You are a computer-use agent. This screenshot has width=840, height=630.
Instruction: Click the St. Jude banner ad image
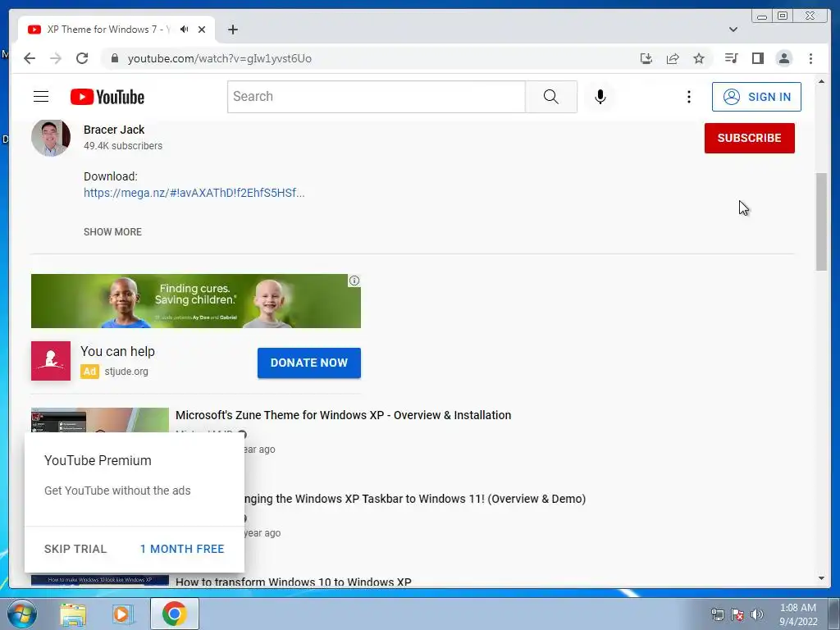[x=195, y=301]
